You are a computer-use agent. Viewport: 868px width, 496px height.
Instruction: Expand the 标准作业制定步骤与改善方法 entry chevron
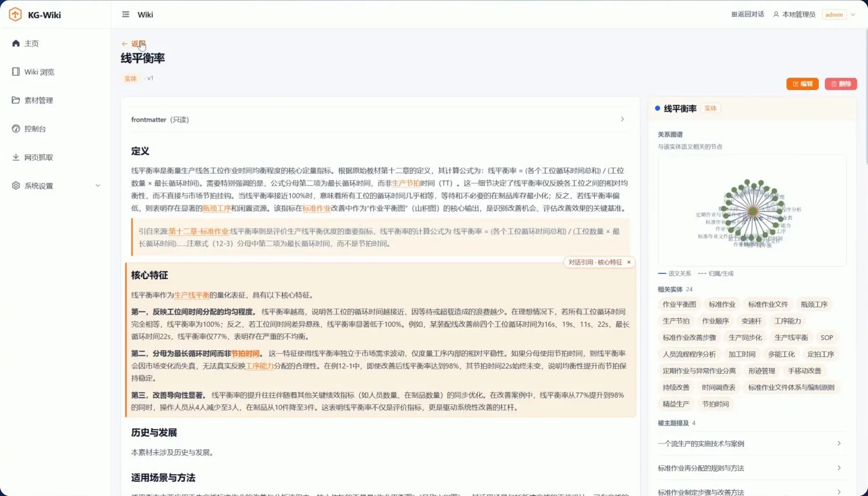(839, 491)
